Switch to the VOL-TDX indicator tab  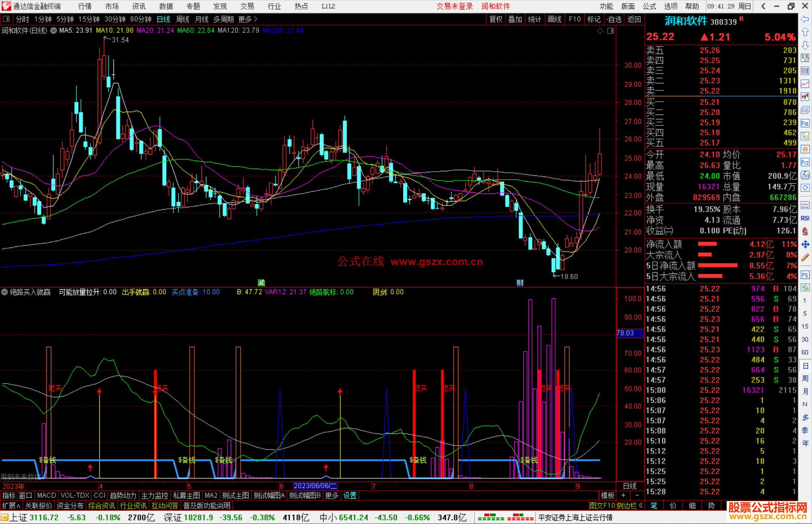75,495
